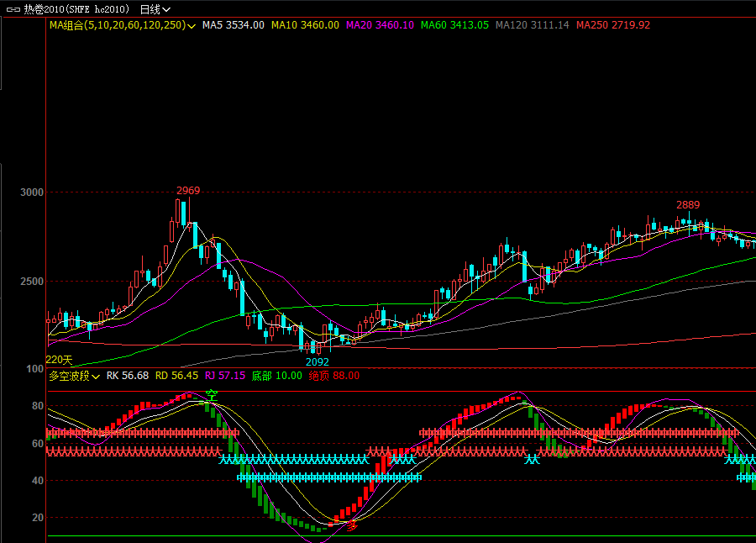Select the MA250 2719.92 legend
Image resolution: width=756 pixels, height=543 pixels.
(x=612, y=25)
